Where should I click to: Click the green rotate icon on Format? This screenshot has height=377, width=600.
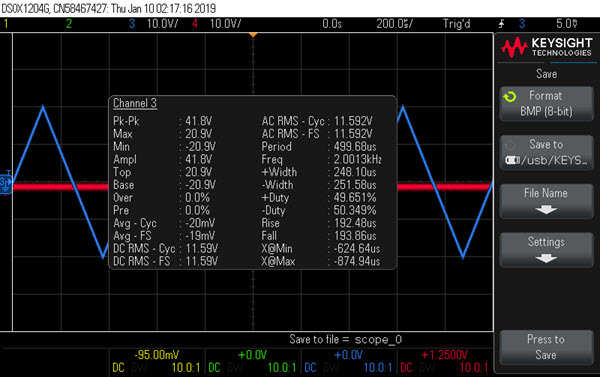pos(510,97)
